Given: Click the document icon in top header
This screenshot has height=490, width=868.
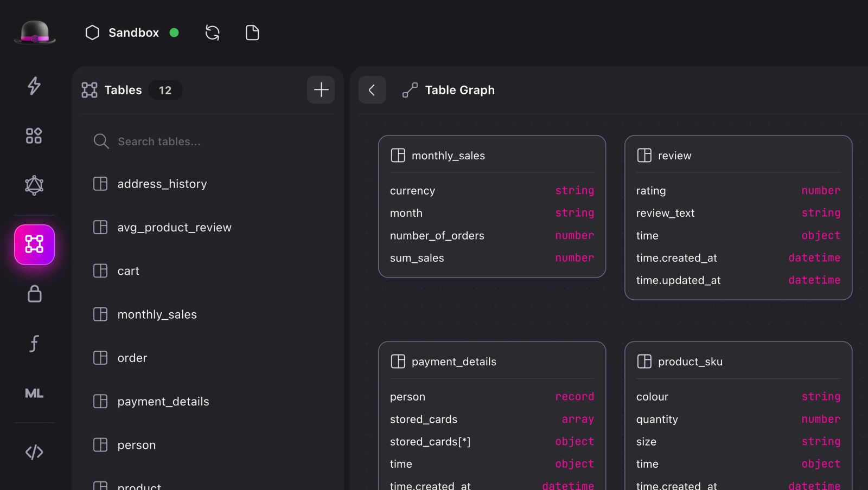Looking at the screenshot, I should pyautogui.click(x=252, y=33).
